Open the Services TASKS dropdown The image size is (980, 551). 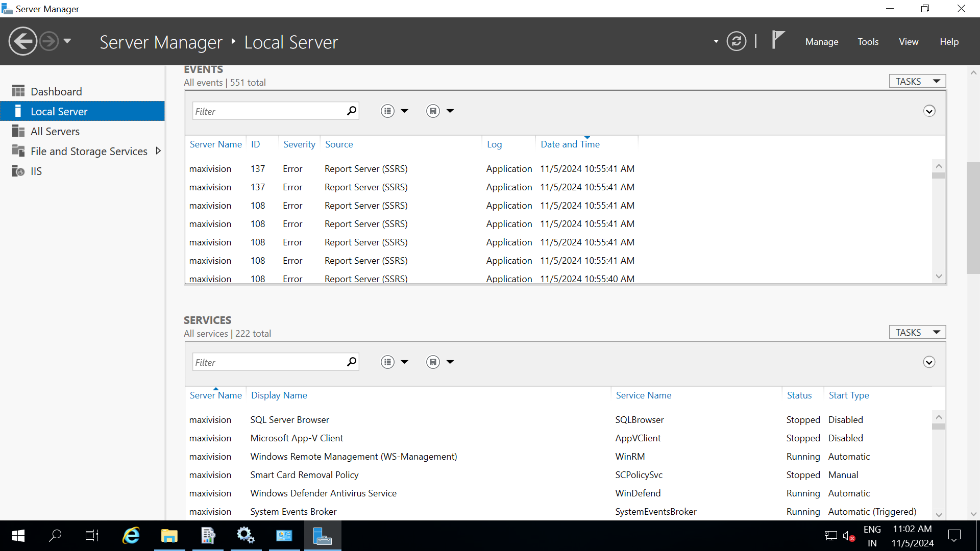tap(917, 332)
